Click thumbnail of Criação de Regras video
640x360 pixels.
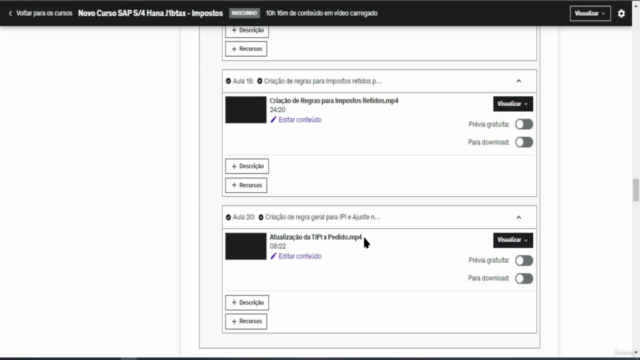tap(246, 110)
